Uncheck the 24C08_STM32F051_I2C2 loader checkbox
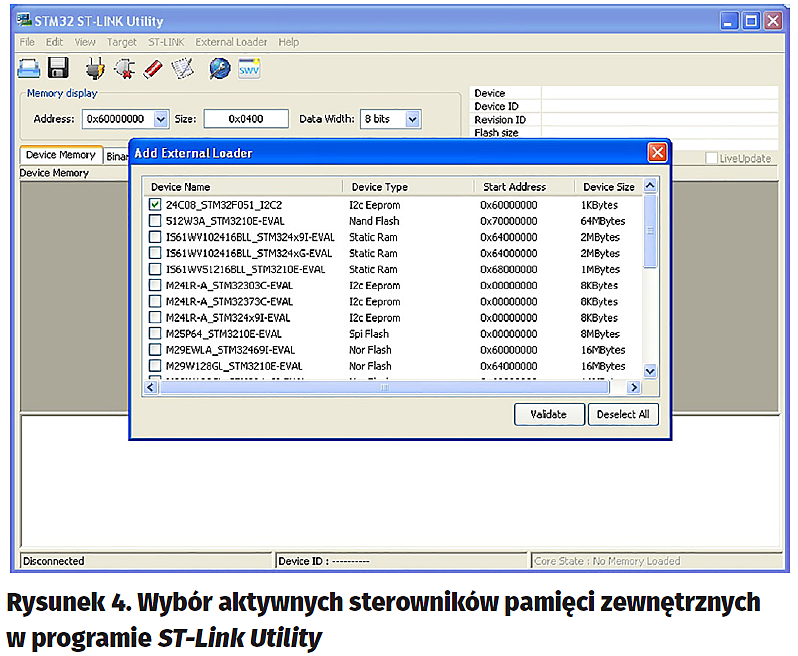Viewport: 798px width, 656px height. pyautogui.click(x=155, y=205)
